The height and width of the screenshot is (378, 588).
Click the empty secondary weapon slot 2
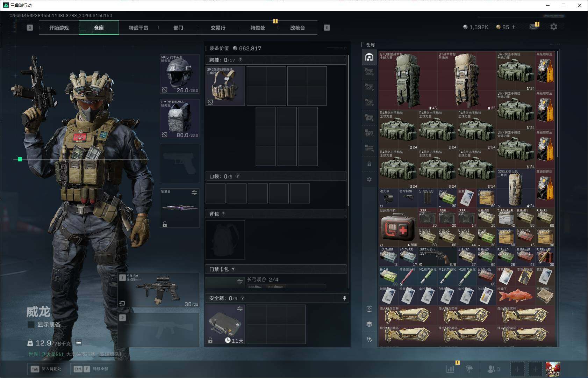[159, 330]
